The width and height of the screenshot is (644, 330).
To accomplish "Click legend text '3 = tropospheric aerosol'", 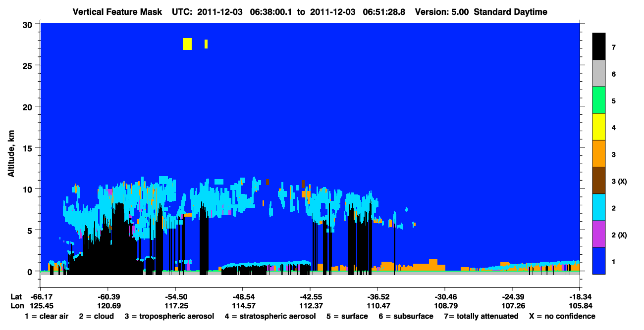I will (170, 316).
